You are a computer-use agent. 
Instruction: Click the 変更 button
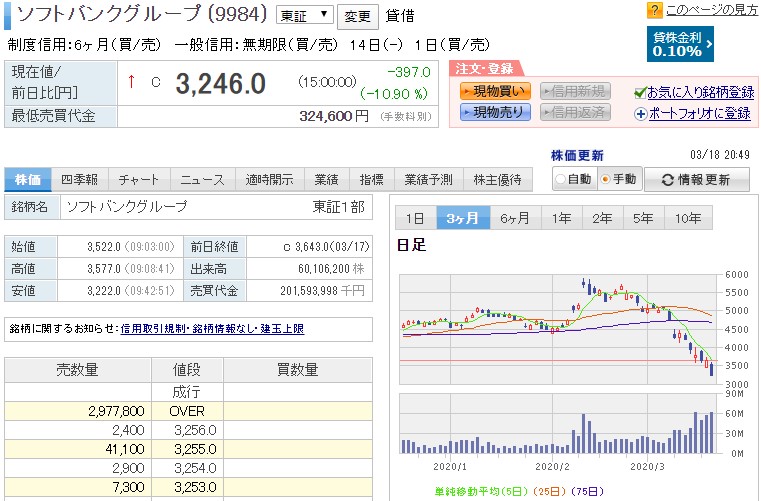[x=357, y=17]
